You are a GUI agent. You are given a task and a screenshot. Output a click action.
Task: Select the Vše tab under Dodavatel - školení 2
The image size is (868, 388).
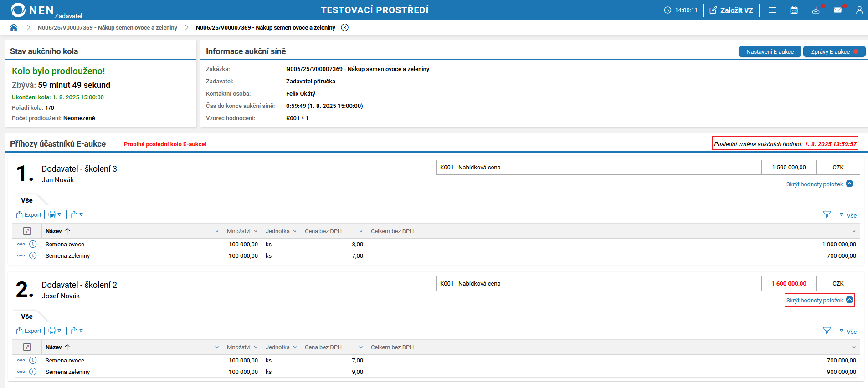pos(27,317)
